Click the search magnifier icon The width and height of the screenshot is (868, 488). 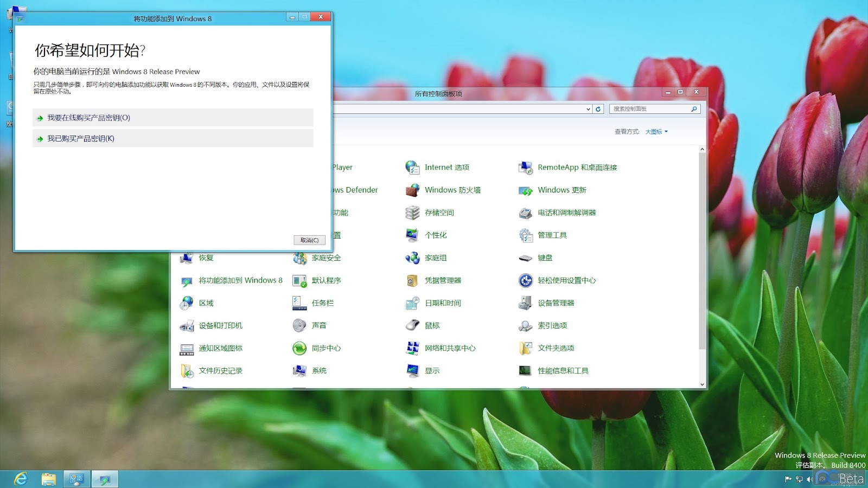694,109
